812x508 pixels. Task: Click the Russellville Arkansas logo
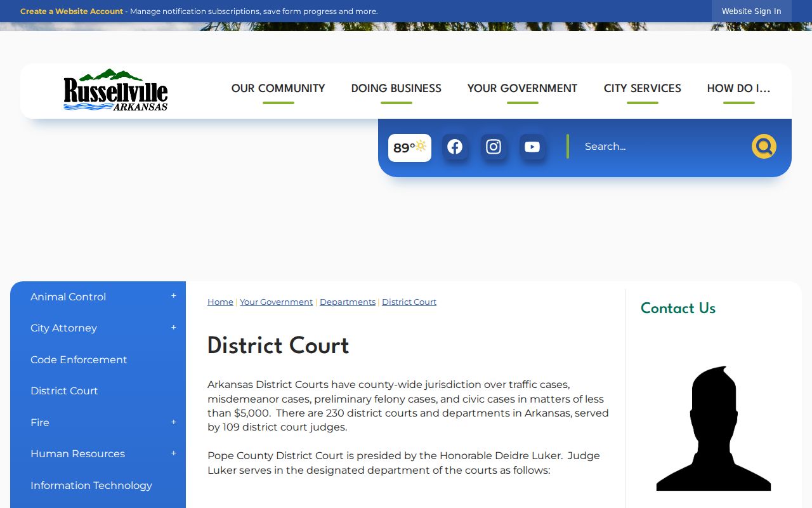[x=115, y=90]
